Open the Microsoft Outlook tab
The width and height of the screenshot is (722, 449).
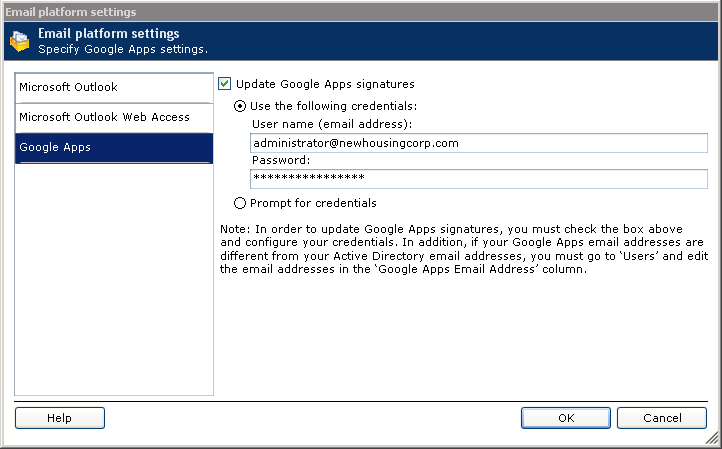pos(114,87)
